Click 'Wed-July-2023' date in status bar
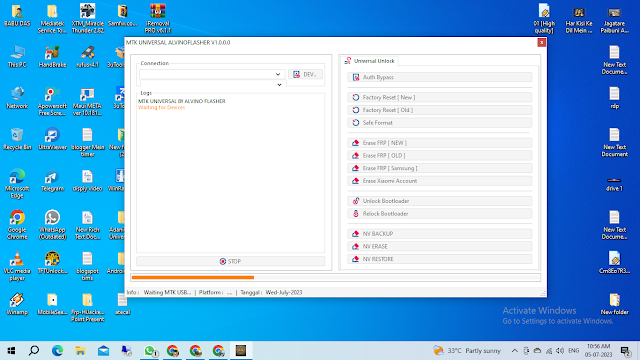 click(x=284, y=292)
